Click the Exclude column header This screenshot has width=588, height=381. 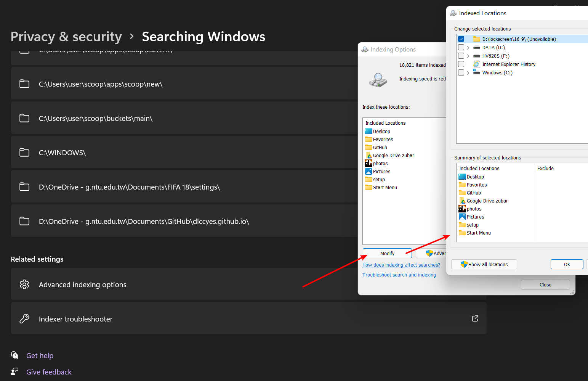point(545,168)
